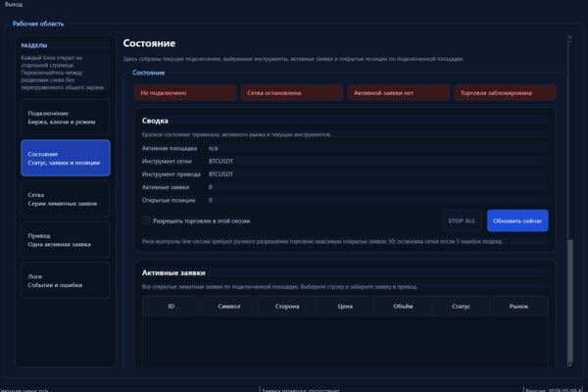Click the Инструмент привода value BTCUSDT
Image resolution: width=588 pixels, height=392 pixels.
(x=220, y=174)
